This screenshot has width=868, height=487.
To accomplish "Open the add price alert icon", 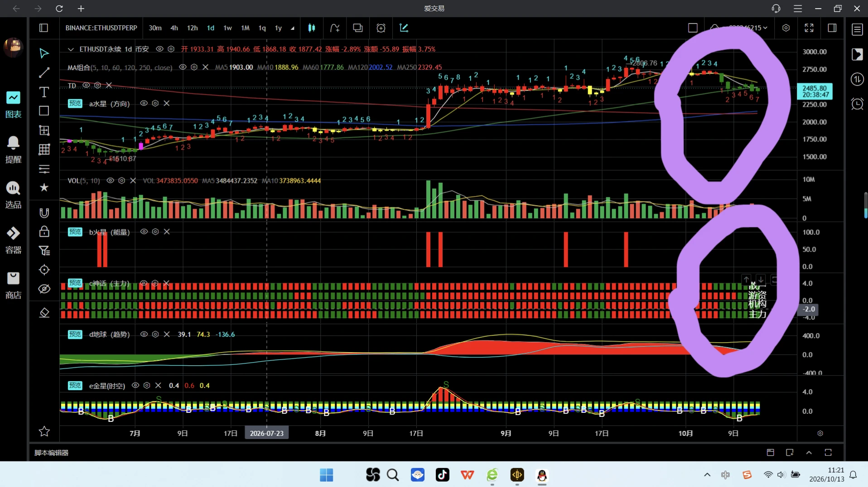I will click(381, 28).
